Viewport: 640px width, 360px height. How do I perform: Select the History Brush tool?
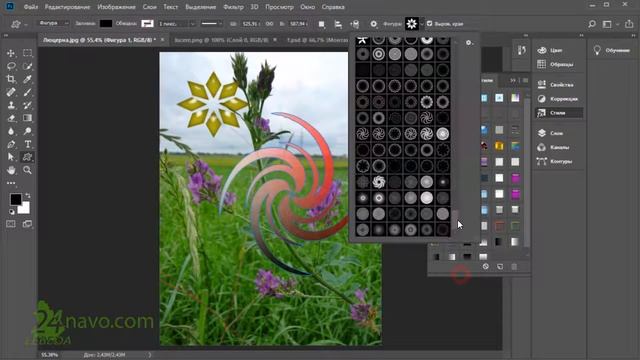pyautogui.click(x=27, y=105)
